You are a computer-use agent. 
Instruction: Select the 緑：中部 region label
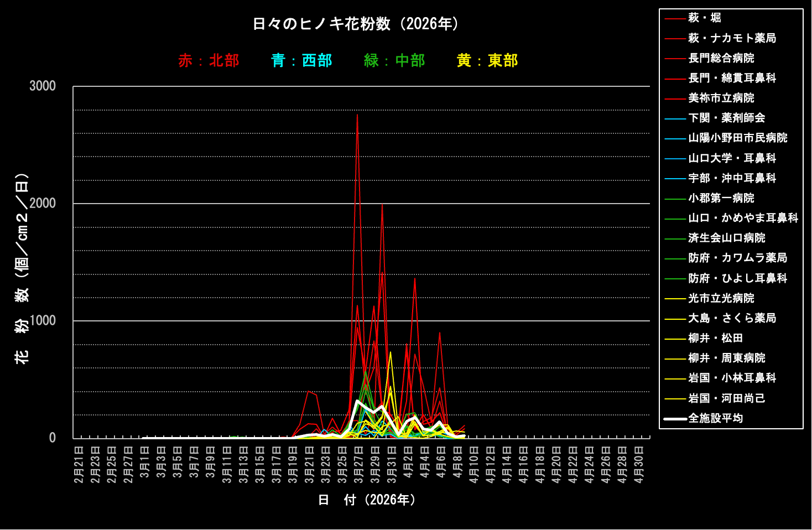pos(394,61)
